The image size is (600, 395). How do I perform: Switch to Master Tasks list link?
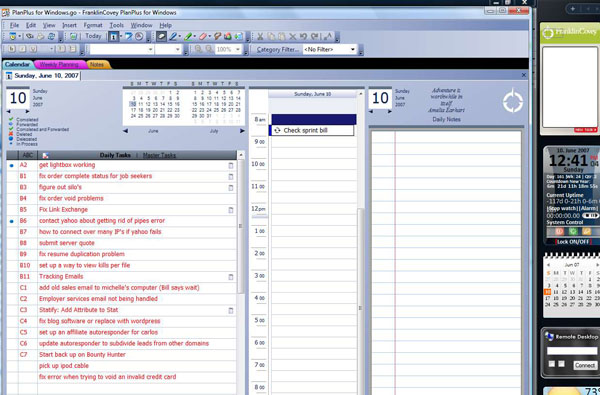click(159, 155)
